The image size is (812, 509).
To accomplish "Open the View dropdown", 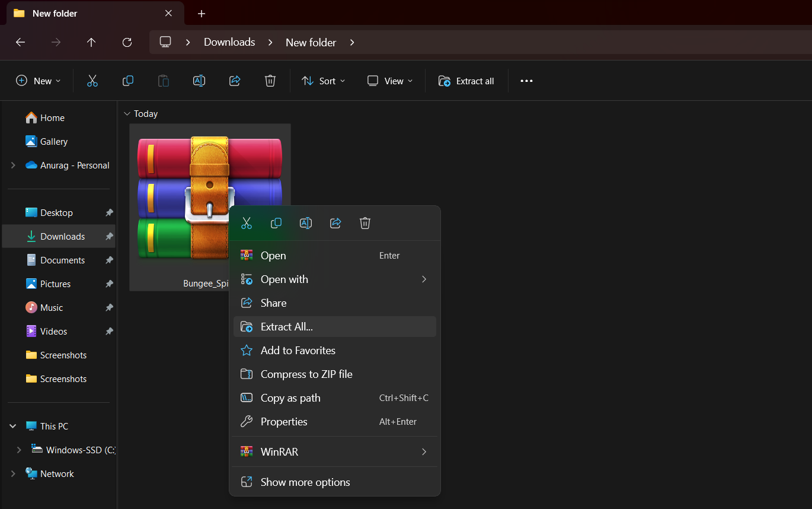I will tap(389, 81).
